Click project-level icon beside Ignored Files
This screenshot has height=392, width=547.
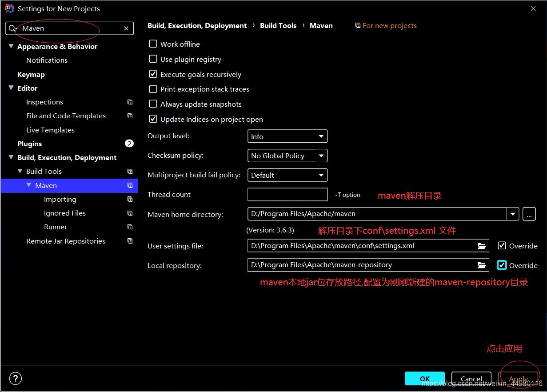pos(130,213)
